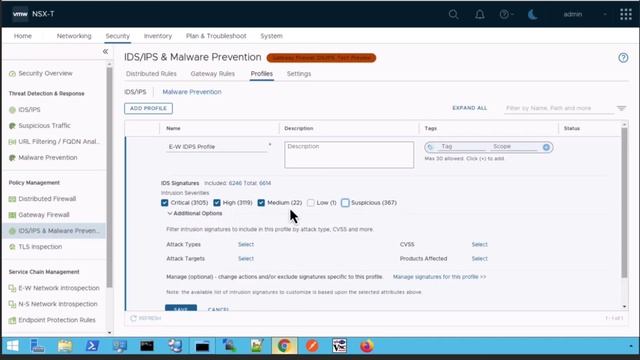Click ADD PROFILE button
Screen dimensions: 640x360
click(148, 109)
